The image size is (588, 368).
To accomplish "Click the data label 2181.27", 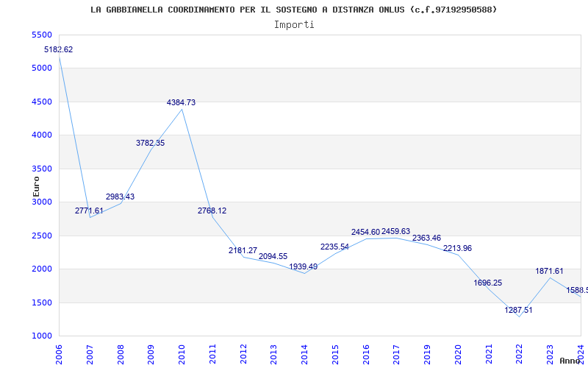I will tap(243, 250).
